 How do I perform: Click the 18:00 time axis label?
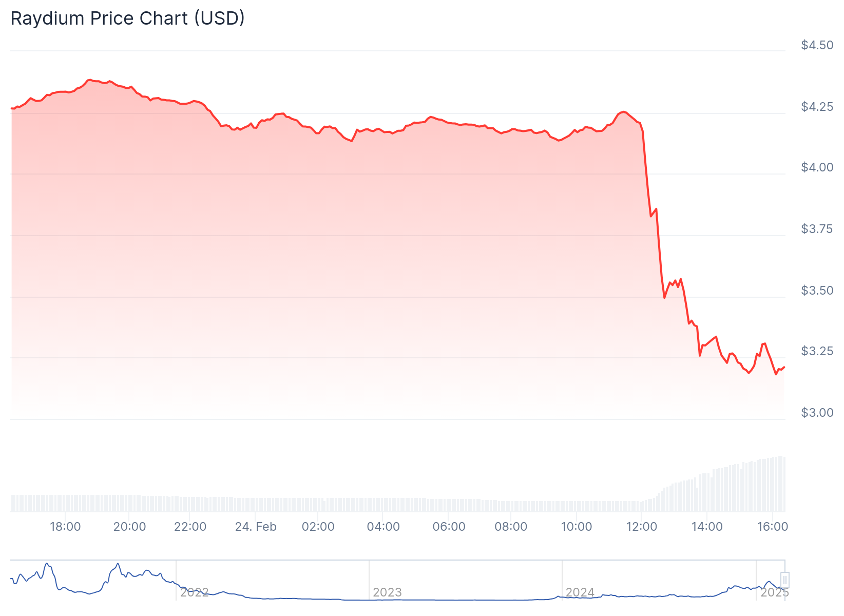coord(65,527)
